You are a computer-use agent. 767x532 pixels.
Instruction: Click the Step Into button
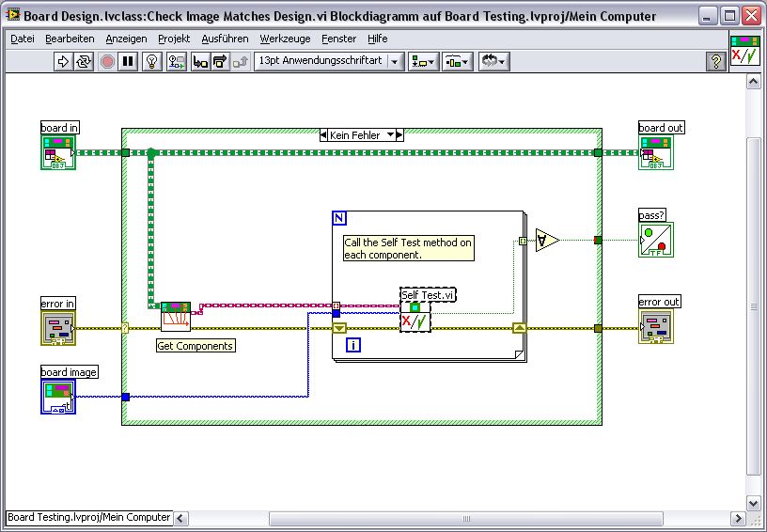coord(200,62)
